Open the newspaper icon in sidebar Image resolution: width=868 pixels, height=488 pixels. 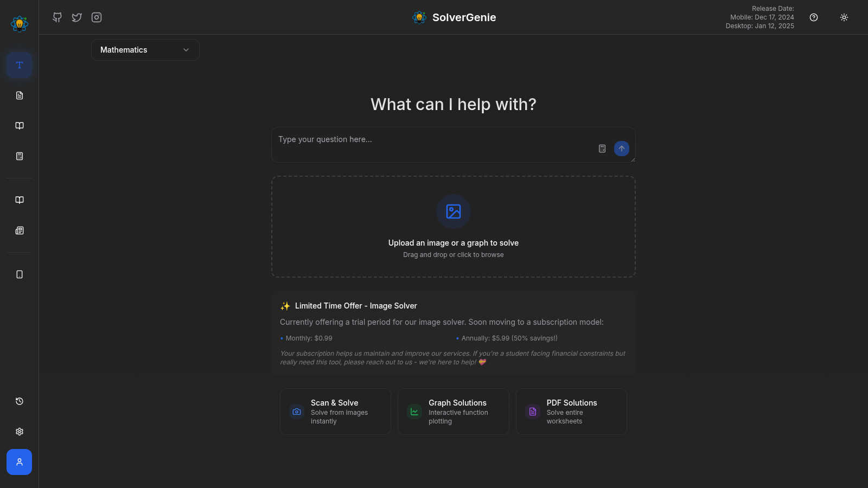click(x=20, y=230)
